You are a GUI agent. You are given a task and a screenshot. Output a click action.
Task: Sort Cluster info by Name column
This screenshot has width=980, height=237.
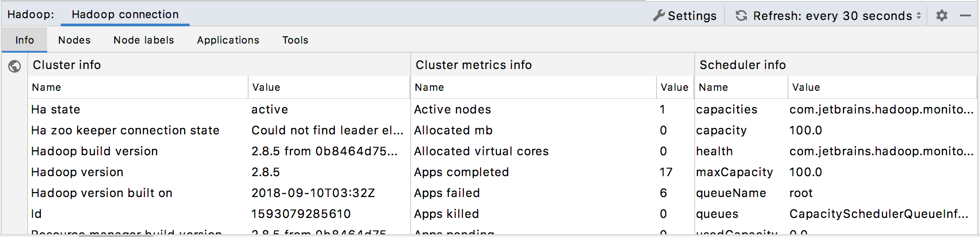click(46, 87)
